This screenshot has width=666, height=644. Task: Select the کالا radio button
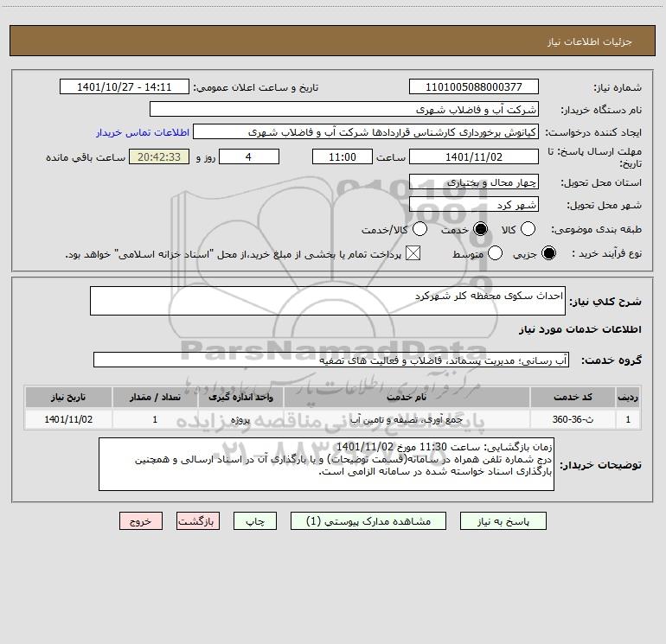point(528,229)
